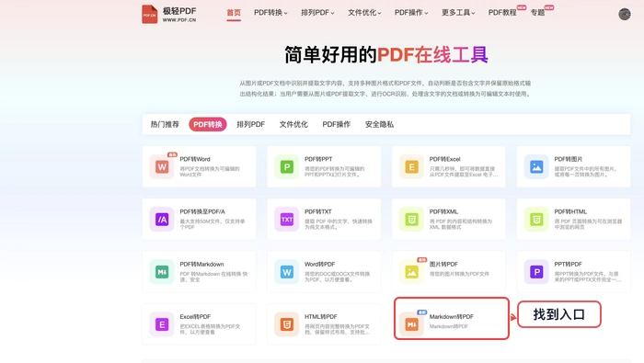Open the PDF转PPT tool title
The width and height of the screenshot is (644, 363).
click(x=318, y=159)
